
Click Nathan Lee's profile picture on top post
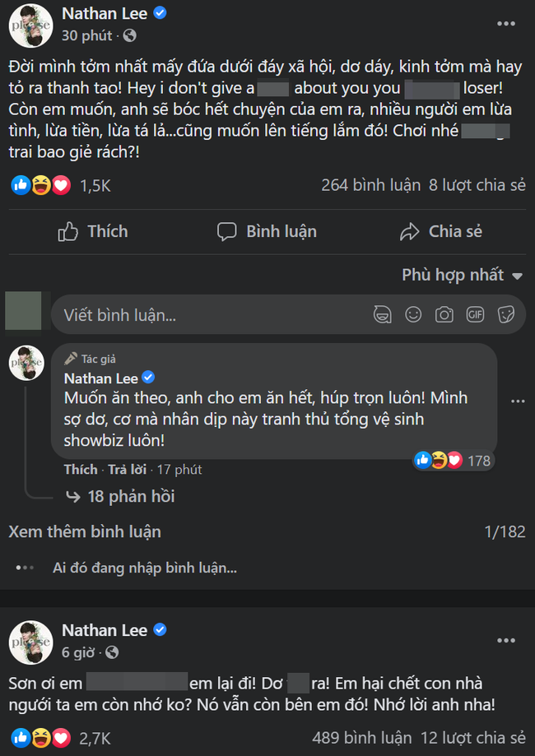(x=30, y=25)
